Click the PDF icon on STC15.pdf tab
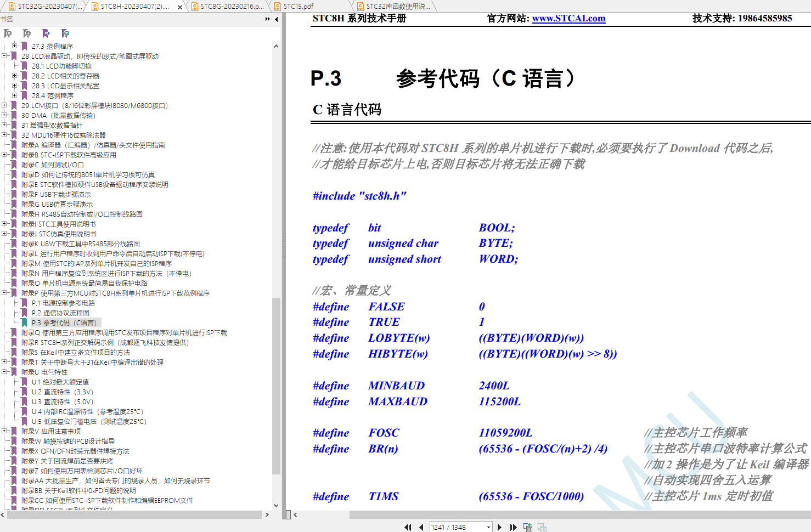 point(278,7)
